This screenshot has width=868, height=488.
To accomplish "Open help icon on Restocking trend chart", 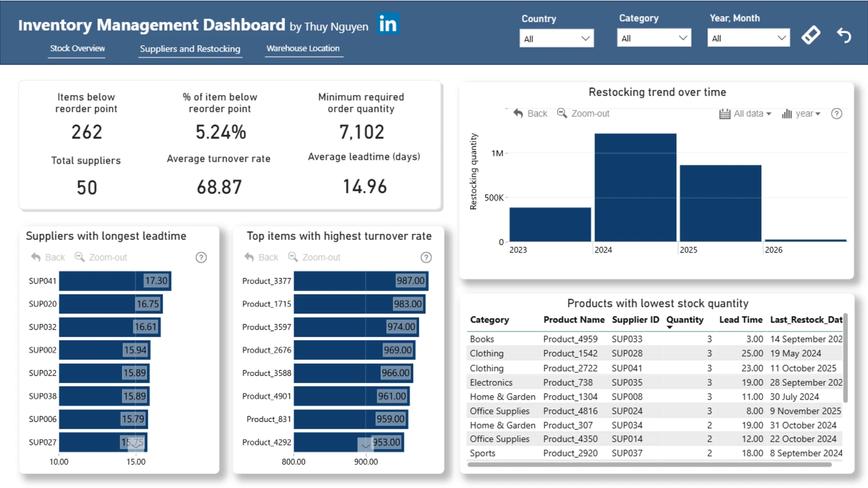I will [x=836, y=114].
